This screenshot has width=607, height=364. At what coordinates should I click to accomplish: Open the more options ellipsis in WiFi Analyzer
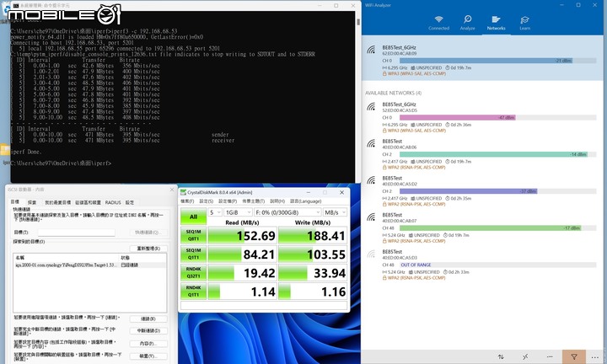click(595, 357)
